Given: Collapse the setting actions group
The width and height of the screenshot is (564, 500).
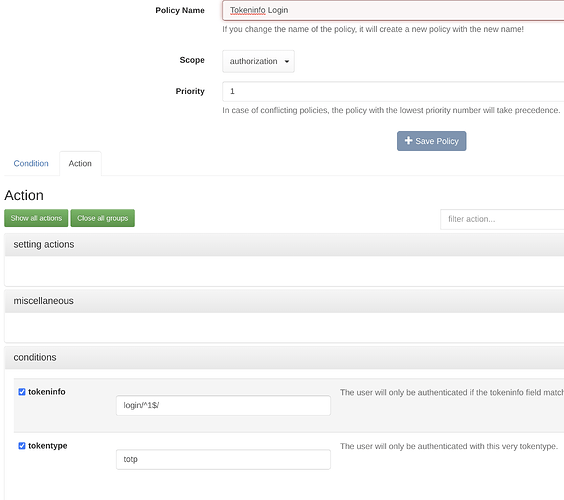Looking at the screenshot, I should click(284, 245).
